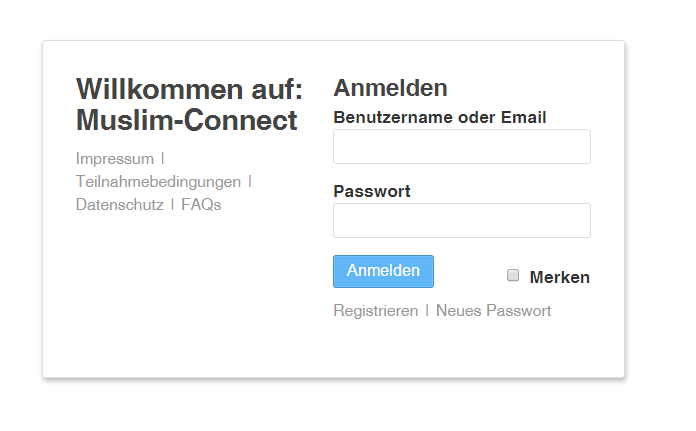
Task: Follow the Neues Passwort link
Action: click(493, 310)
